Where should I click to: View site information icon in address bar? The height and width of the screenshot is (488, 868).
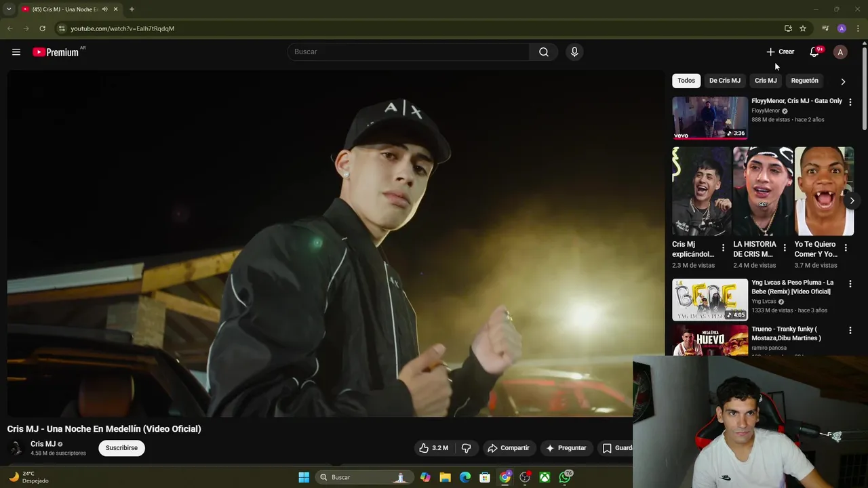click(x=61, y=28)
